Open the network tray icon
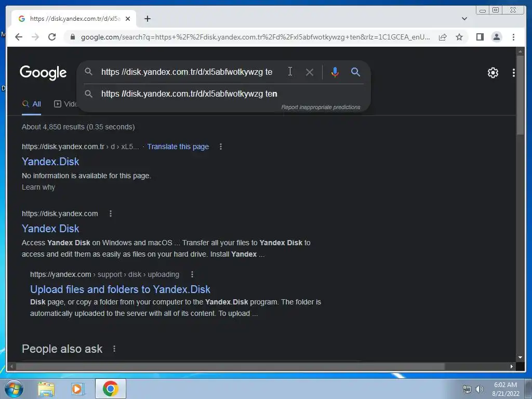The height and width of the screenshot is (399, 532). [467, 389]
